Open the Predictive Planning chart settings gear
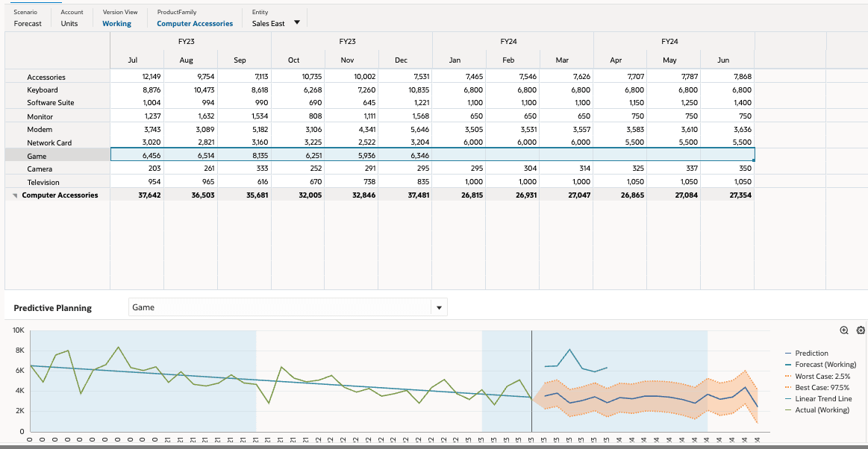868x449 pixels. tap(859, 330)
